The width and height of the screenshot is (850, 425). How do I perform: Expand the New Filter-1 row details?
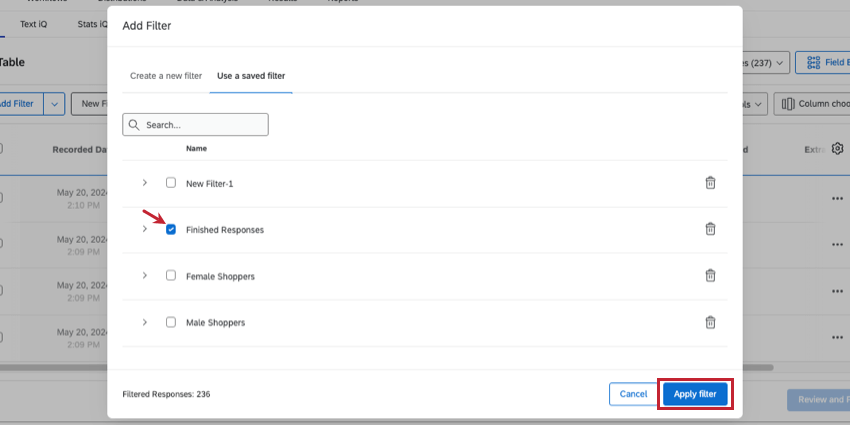145,183
